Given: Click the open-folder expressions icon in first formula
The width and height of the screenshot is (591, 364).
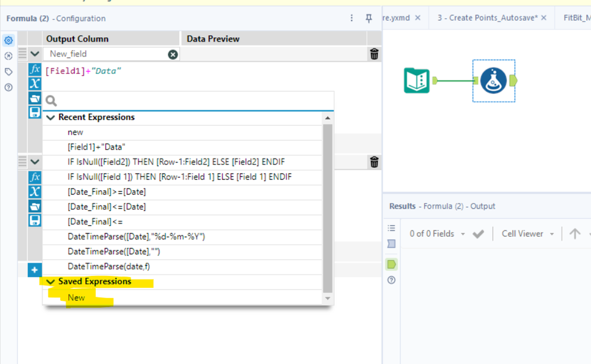Looking at the screenshot, I should pos(35,98).
